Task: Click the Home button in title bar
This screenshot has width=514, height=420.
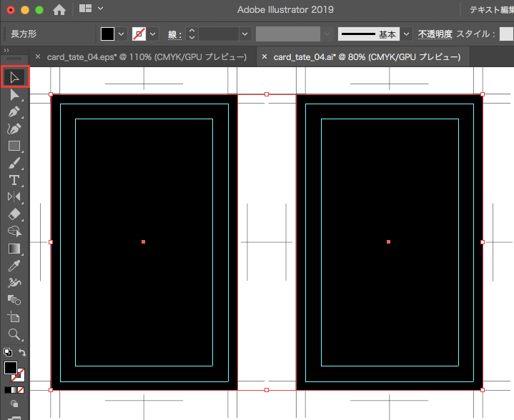Action: click(x=59, y=9)
